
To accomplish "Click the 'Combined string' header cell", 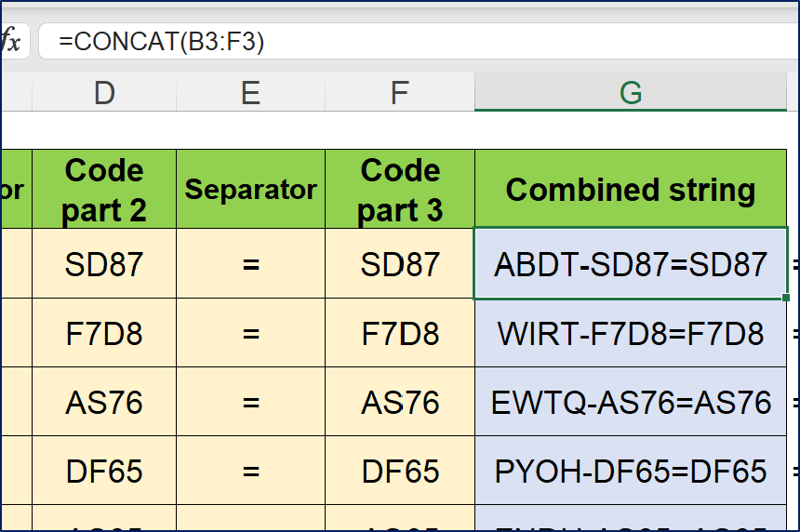I will pyautogui.click(x=631, y=189).
